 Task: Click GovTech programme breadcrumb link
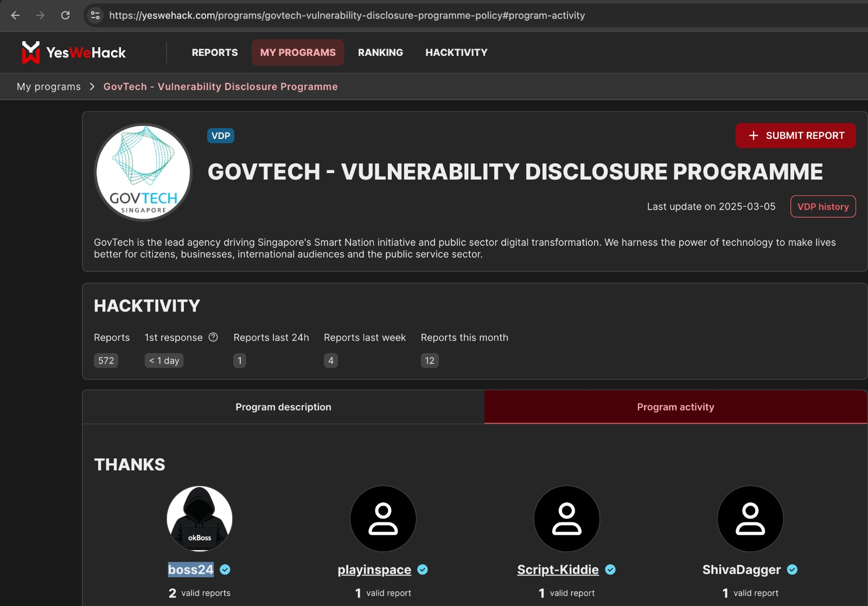point(220,87)
